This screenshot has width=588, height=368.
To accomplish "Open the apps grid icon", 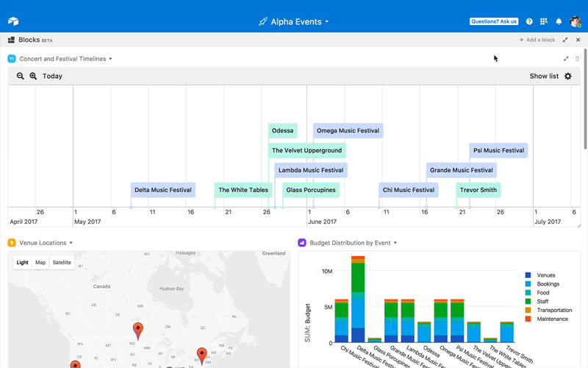I will 544,21.
